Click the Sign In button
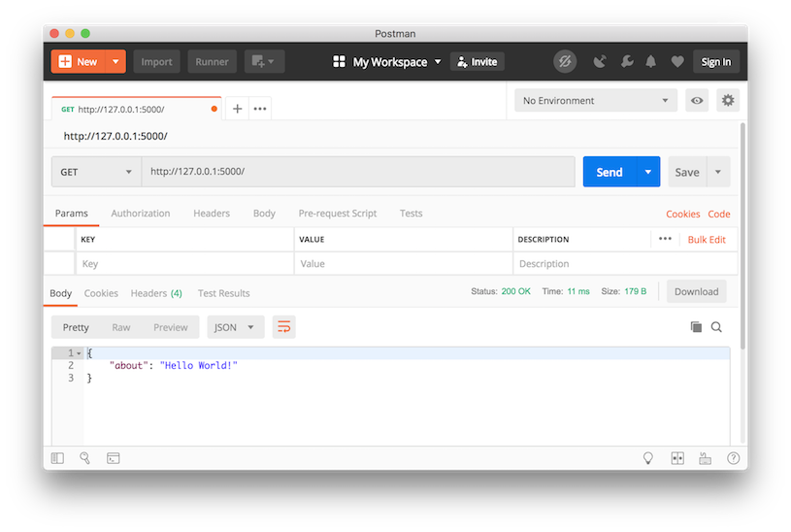Screen dimensions: 791x532 716,61
